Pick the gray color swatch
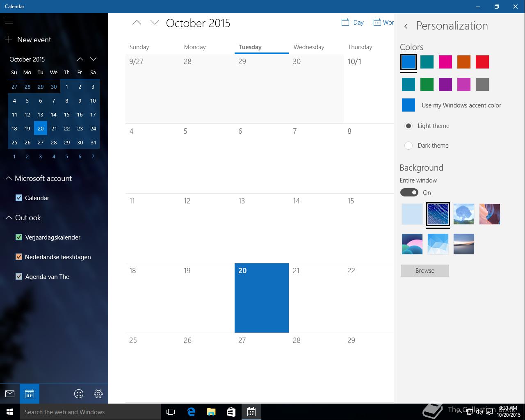Screen dimensions: 525x420 point(482,84)
